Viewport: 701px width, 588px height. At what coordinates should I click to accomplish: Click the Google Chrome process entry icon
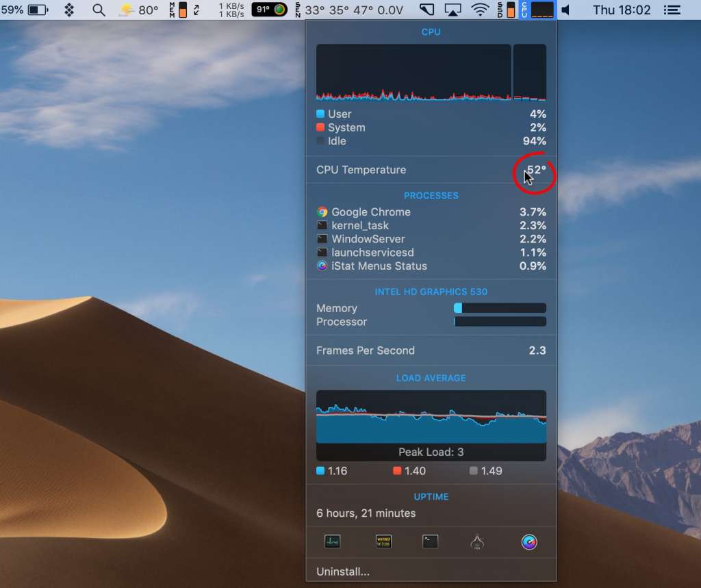click(322, 212)
